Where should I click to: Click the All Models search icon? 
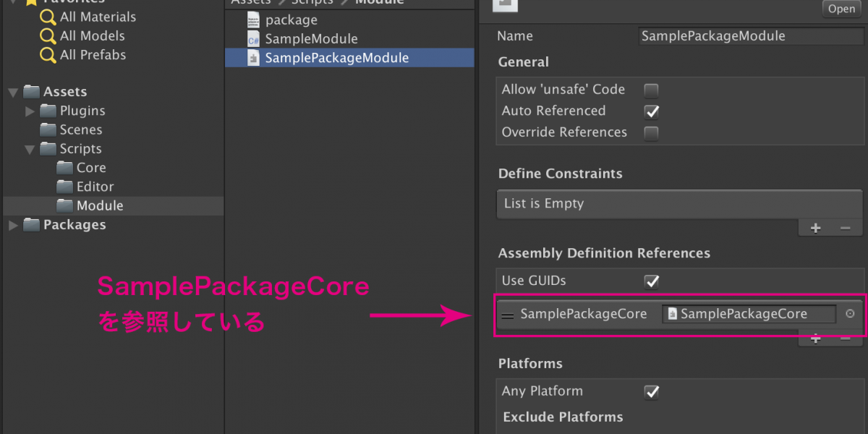(48, 35)
